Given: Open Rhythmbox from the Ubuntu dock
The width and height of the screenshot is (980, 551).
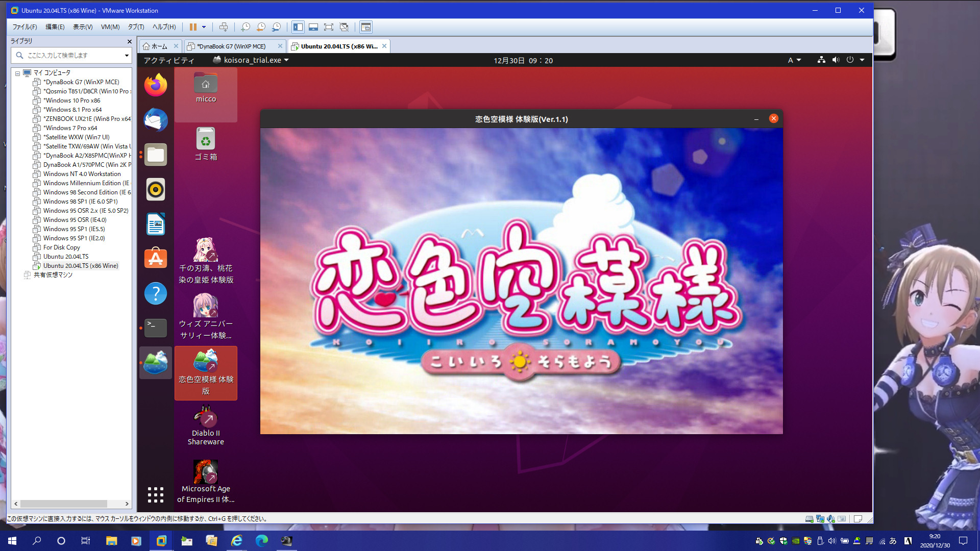Looking at the screenshot, I should (x=156, y=189).
